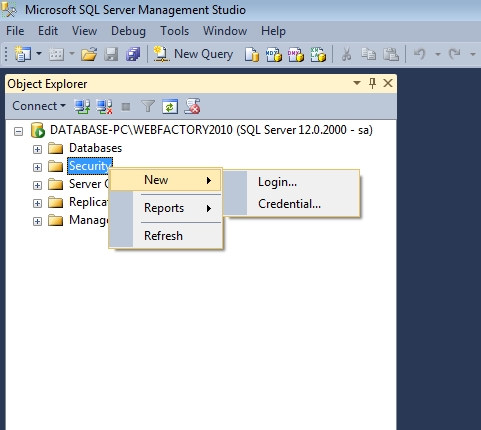Click the Disconnect server icon
Viewport: 481px width, 430px height.
click(x=104, y=107)
